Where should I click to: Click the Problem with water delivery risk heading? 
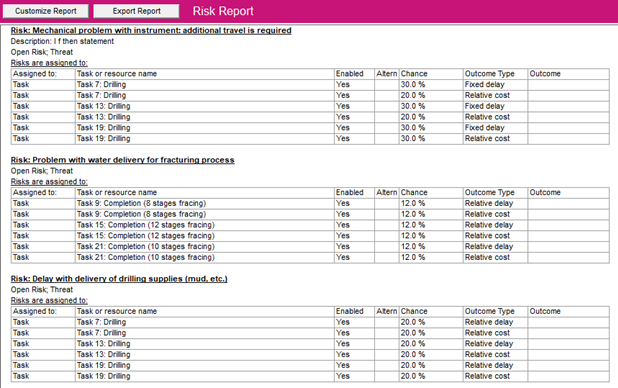(x=123, y=160)
